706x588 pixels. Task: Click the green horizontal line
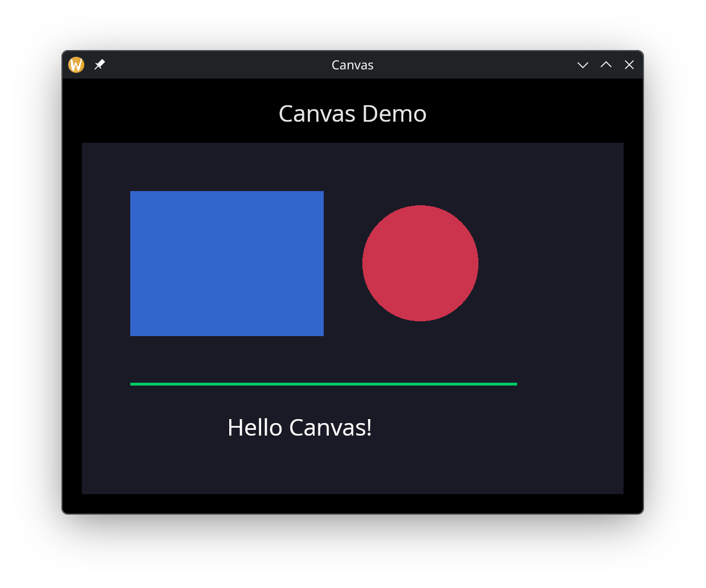coord(323,384)
